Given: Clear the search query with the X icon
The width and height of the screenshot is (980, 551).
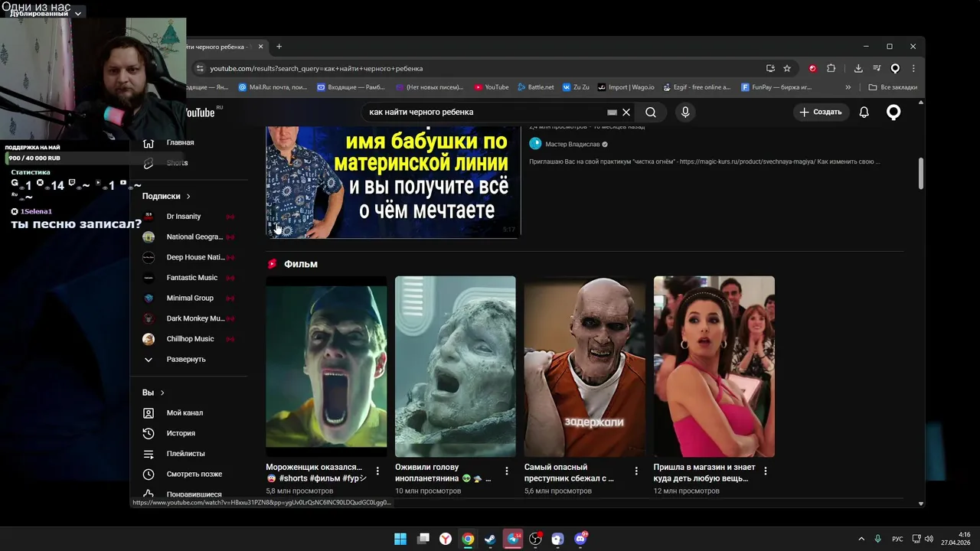Looking at the screenshot, I should pos(626,112).
